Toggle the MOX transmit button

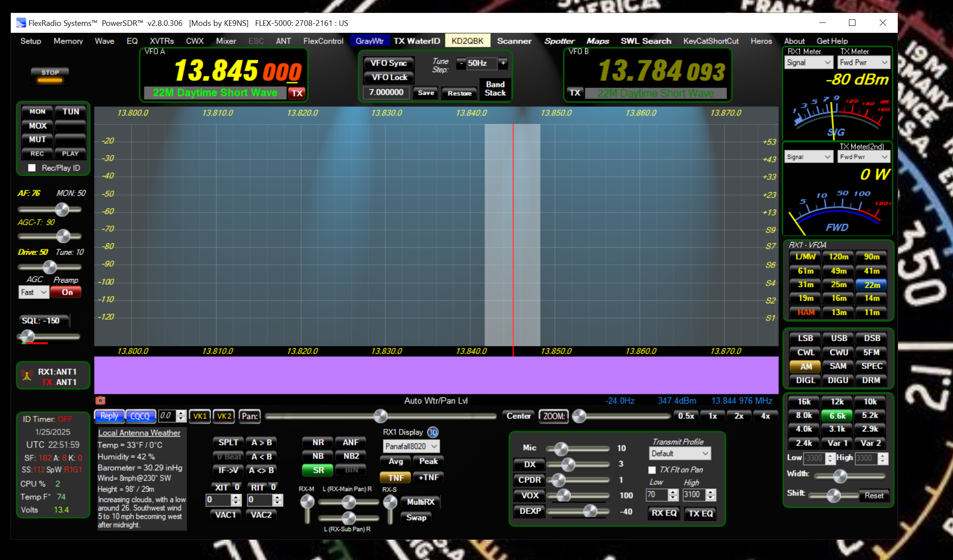coord(37,126)
